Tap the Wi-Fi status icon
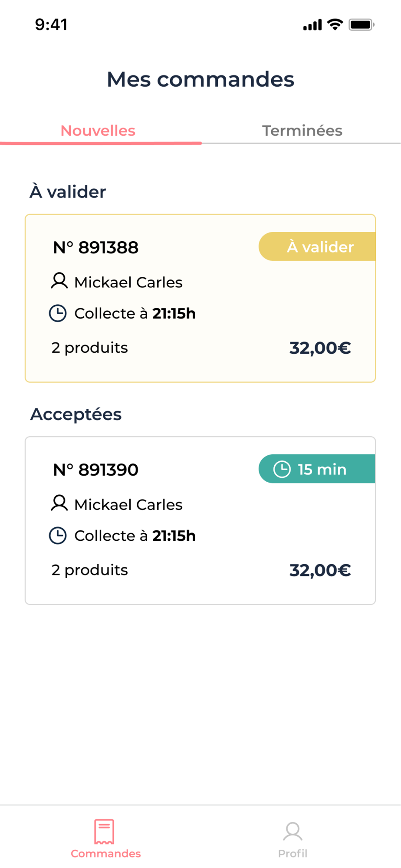The height and width of the screenshot is (868, 401). pos(335,24)
